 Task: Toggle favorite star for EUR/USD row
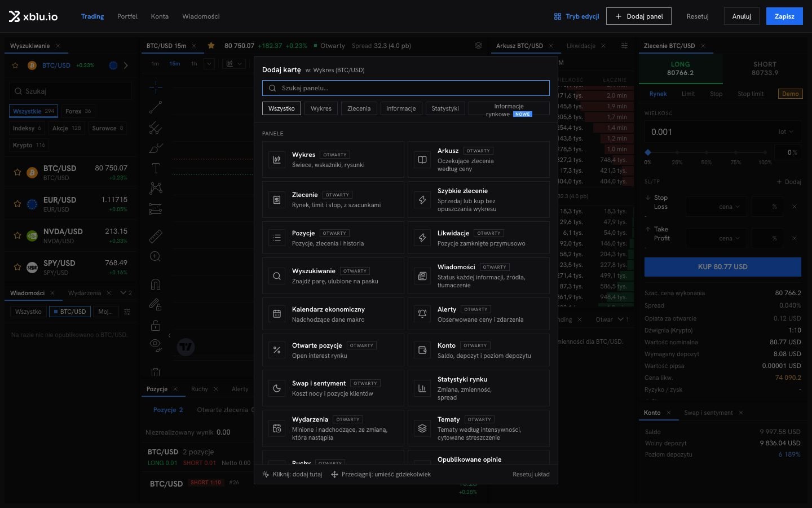(17, 204)
